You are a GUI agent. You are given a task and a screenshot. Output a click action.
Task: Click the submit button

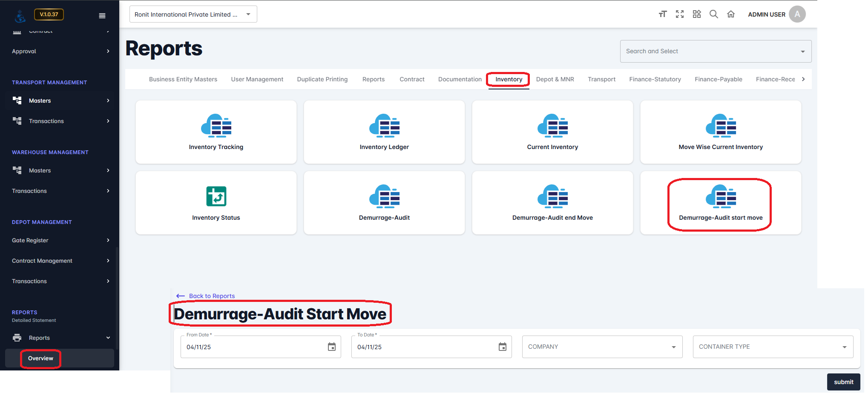843,382
